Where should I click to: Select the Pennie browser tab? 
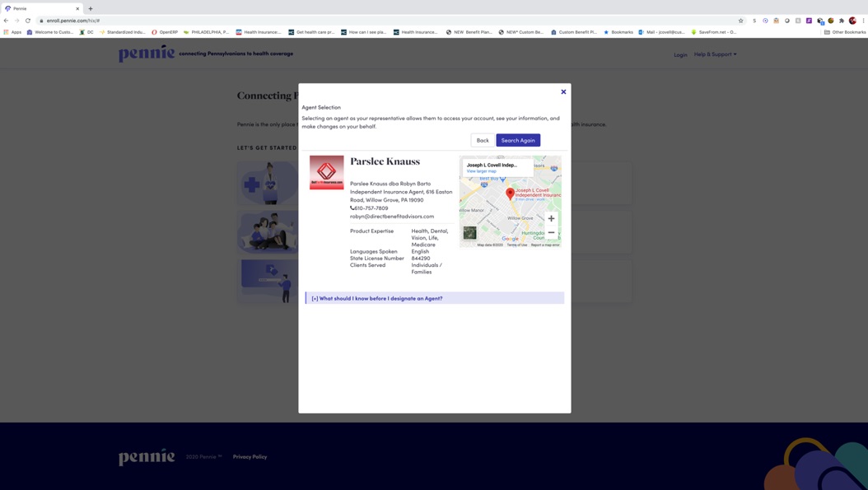[42, 8]
